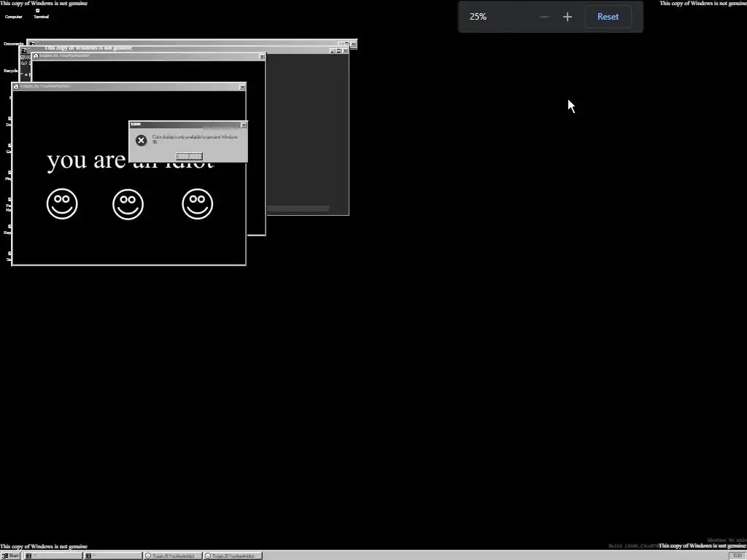
Task: Open the Terminal desktop icon
Action: coord(41,14)
